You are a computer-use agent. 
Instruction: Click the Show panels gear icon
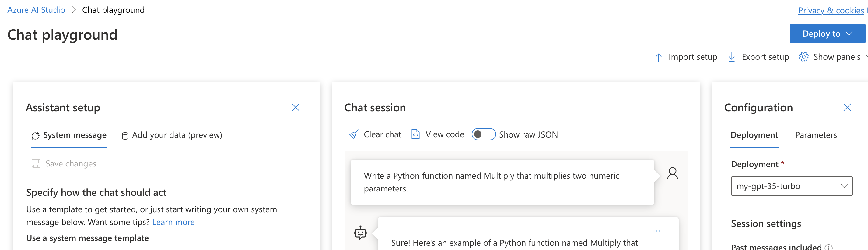pyautogui.click(x=804, y=57)
